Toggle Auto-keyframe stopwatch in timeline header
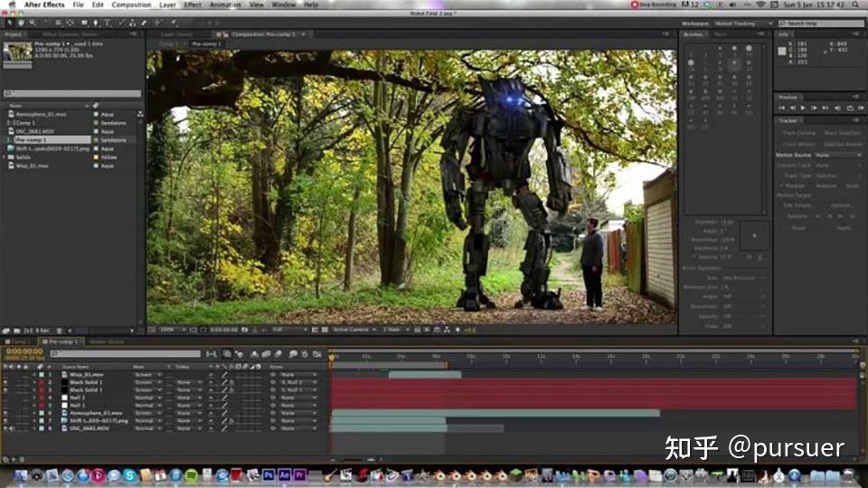 pyautogui.click(x=305, y=353)
